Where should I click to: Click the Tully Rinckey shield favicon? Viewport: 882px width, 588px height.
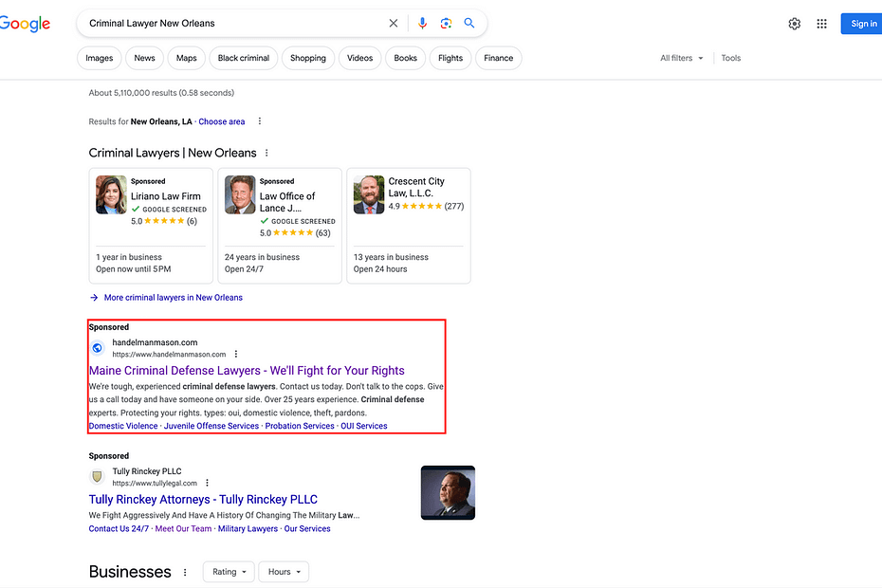(x=98, y=477)
